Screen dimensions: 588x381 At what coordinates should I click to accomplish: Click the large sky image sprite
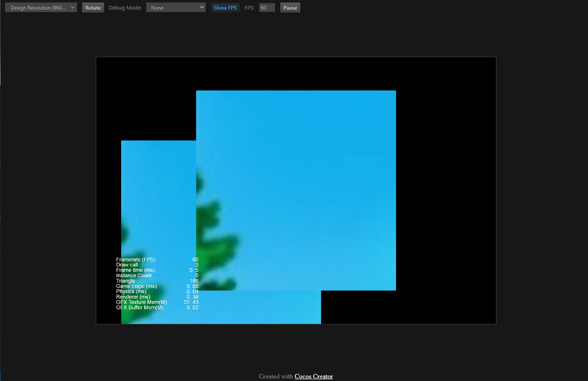click(x=308, y=167)
